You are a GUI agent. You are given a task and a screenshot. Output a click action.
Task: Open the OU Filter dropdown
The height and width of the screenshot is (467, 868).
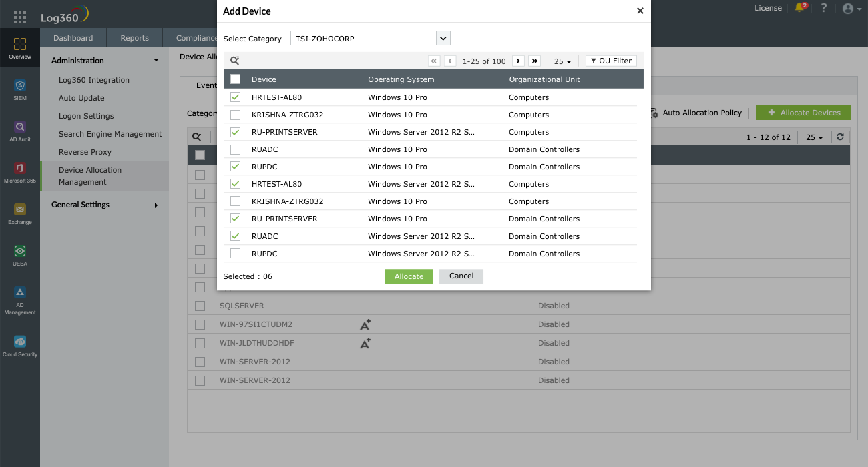(611, 61)
